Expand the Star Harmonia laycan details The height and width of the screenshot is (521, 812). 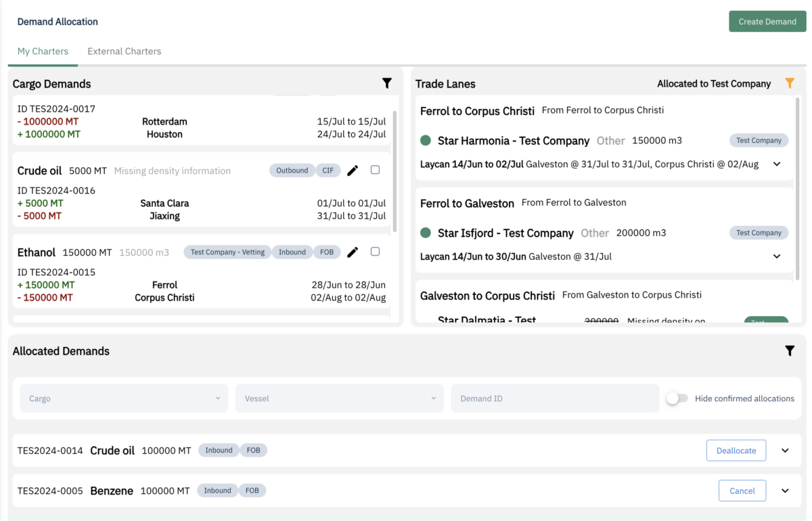[x=777, y=164]
